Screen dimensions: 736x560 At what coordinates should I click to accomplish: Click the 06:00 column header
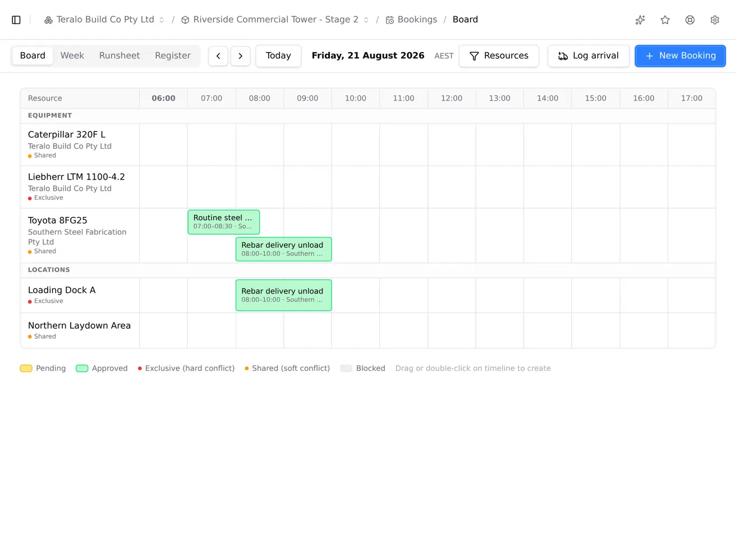(163, 98)
